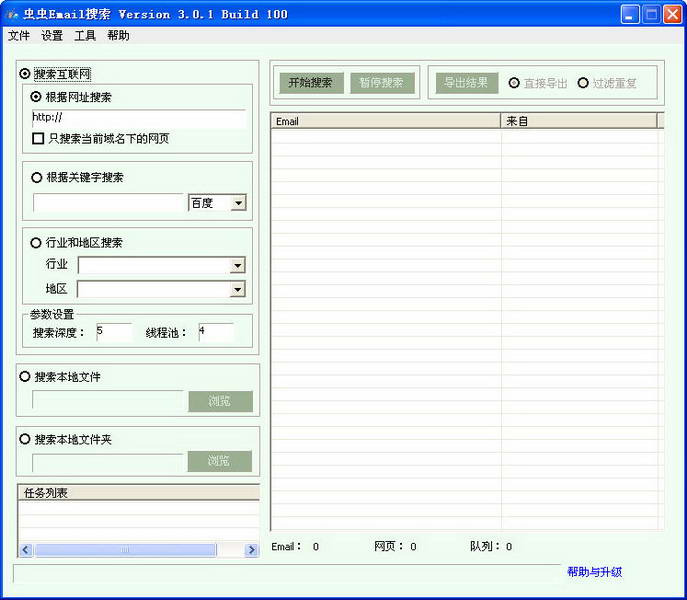Minimize the 虫虫Email搜索 window

click(630, 14)
